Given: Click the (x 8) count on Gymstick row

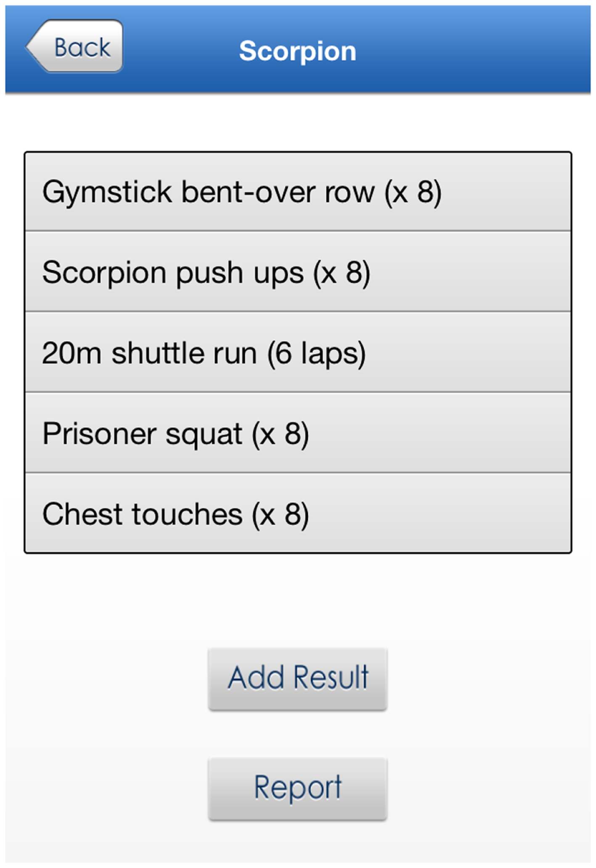Looking at the screenshot, I should 413,192.
